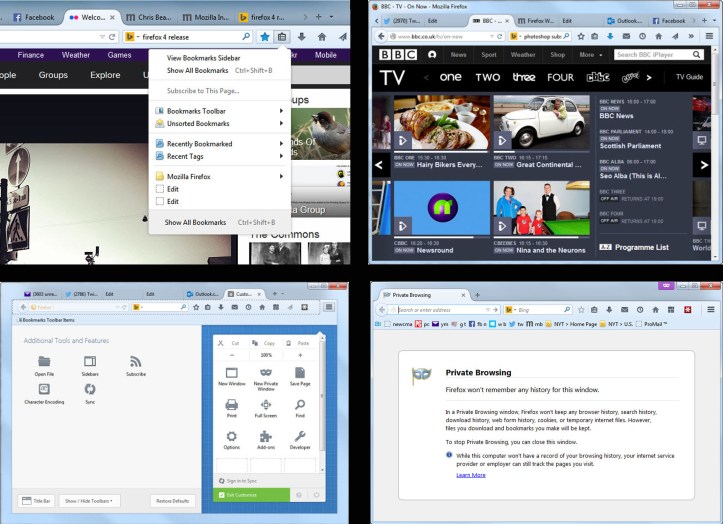Click the Options gear icon
Image resolution: width=723 pixels, height=524 pixels.
(x=231, y=437)
